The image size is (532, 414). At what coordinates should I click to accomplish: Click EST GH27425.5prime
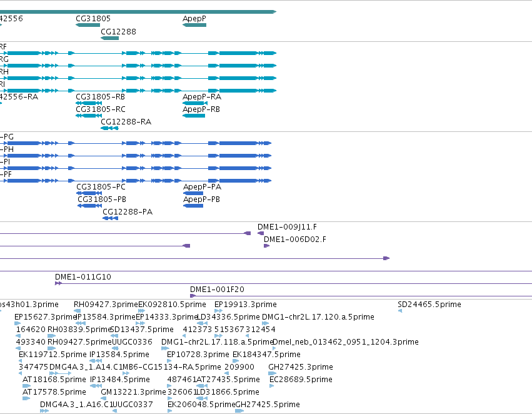[x=268, y=405]
